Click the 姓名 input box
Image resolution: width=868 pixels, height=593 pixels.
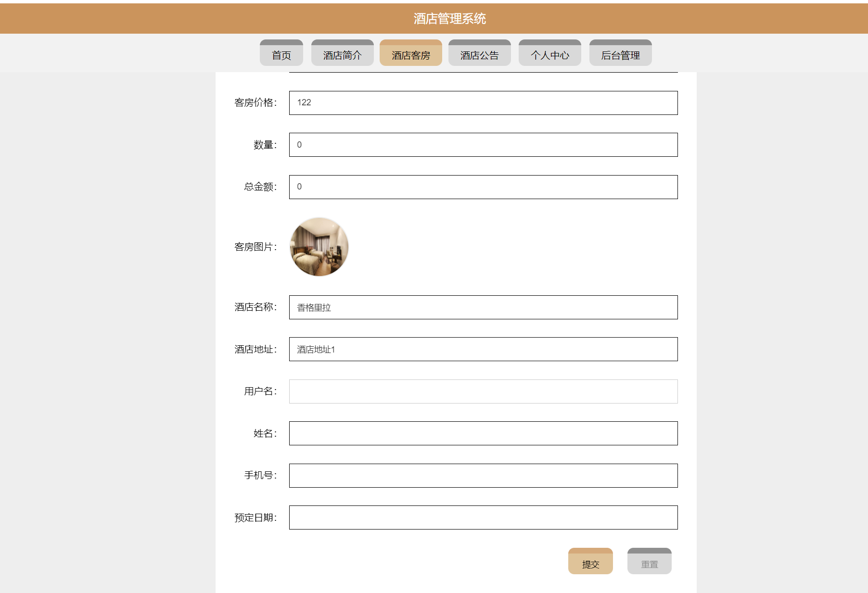483,433
